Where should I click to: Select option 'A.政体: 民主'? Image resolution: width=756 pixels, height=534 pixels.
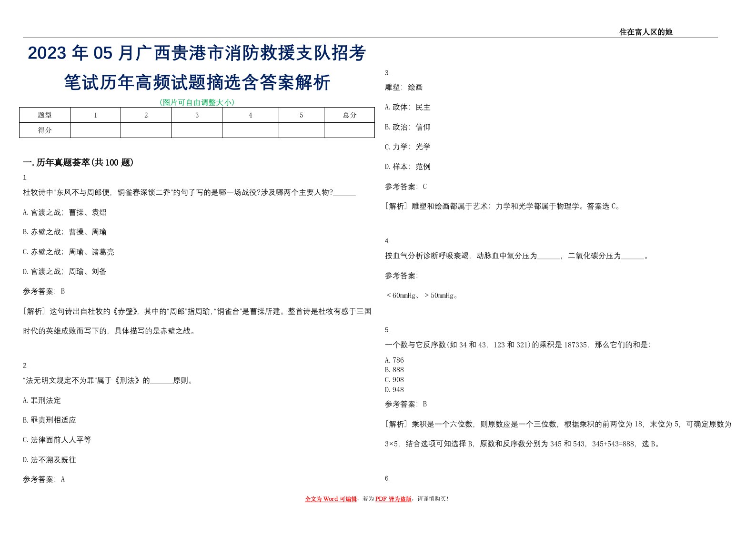pos(408,107)
